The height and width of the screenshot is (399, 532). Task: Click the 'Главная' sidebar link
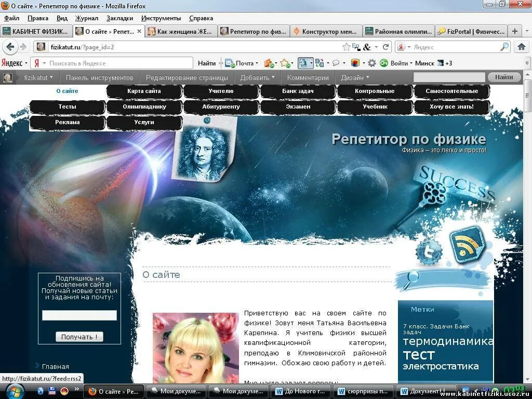pyautogui.click(x=55, y=367)
